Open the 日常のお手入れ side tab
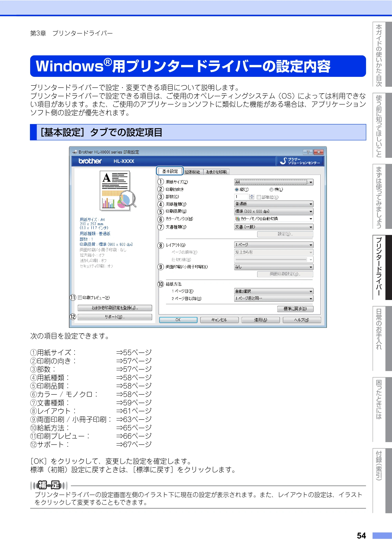392x554 pixels. click(382, 338)
